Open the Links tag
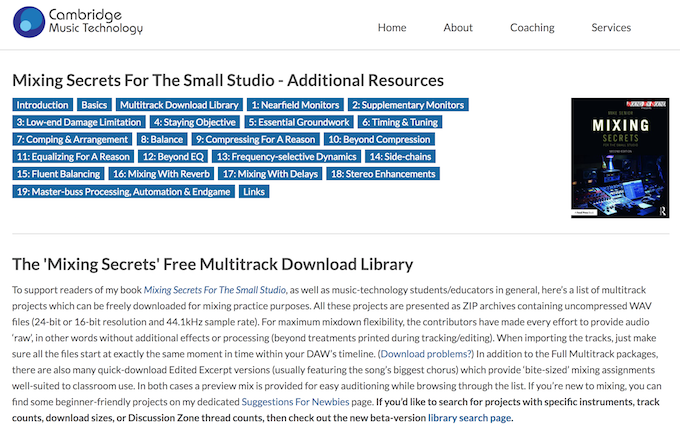This screenshot has height=430, width=680. [254, 192]
